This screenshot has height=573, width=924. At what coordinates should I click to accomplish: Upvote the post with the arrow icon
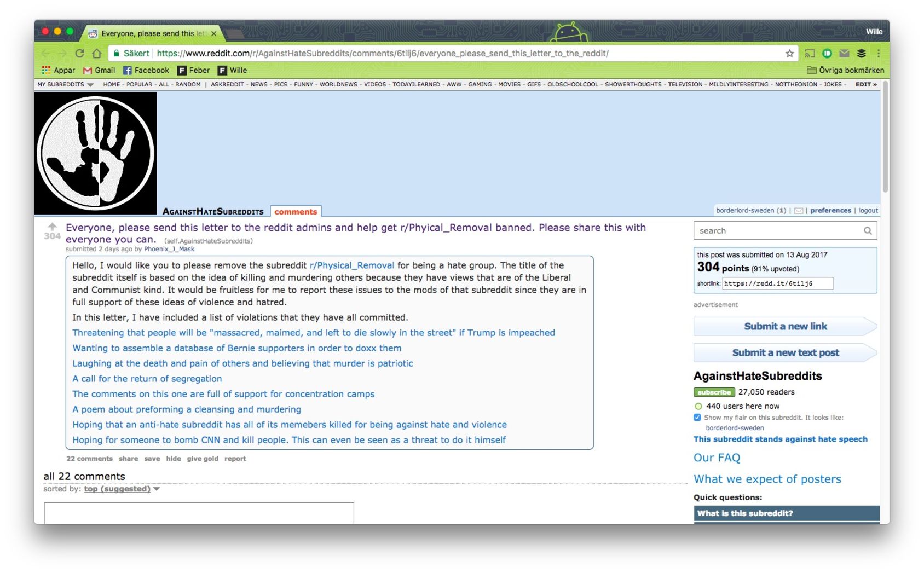52,226
